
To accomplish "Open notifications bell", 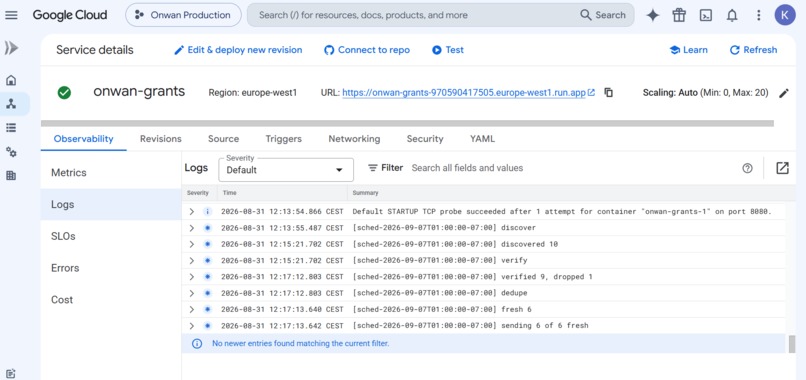I will pyautogui.click(x=732, y=15).
